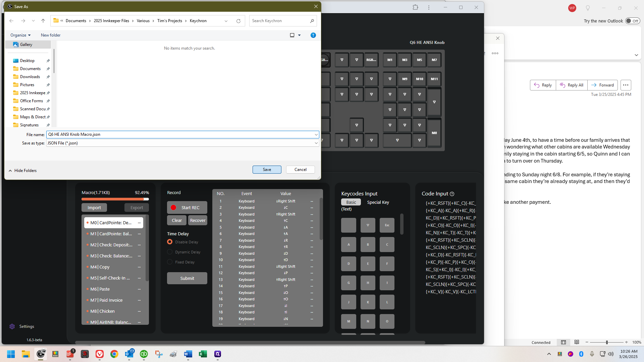Select the M7 | Paid Invoice macro

113,300
